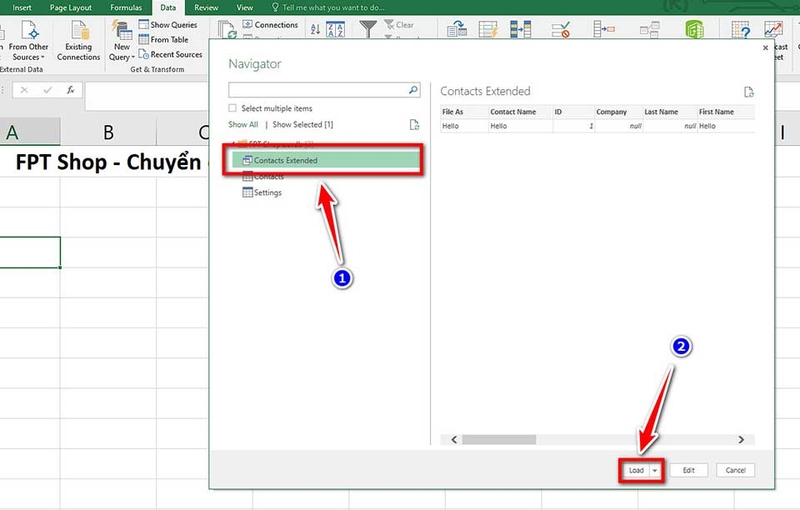Click the refresh icon beside Show Selected
Viewport: 800px width, 510px height.
414,124
